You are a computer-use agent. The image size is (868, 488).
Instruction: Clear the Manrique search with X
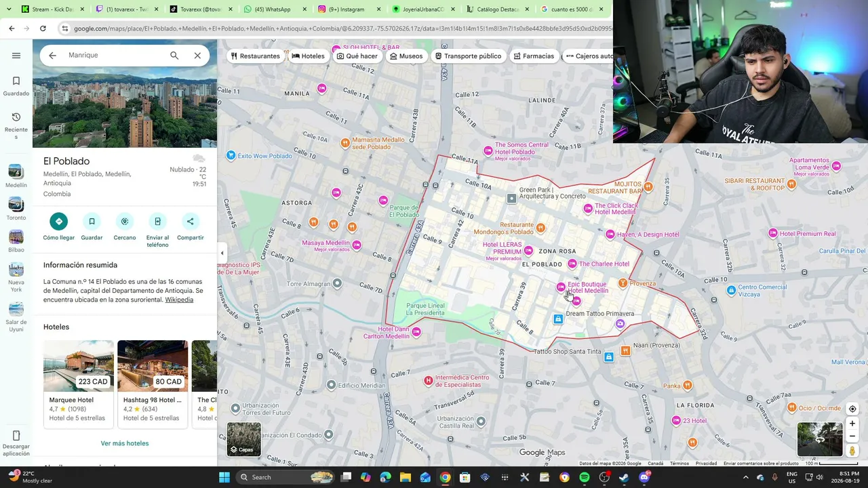(x=197, y=56)
